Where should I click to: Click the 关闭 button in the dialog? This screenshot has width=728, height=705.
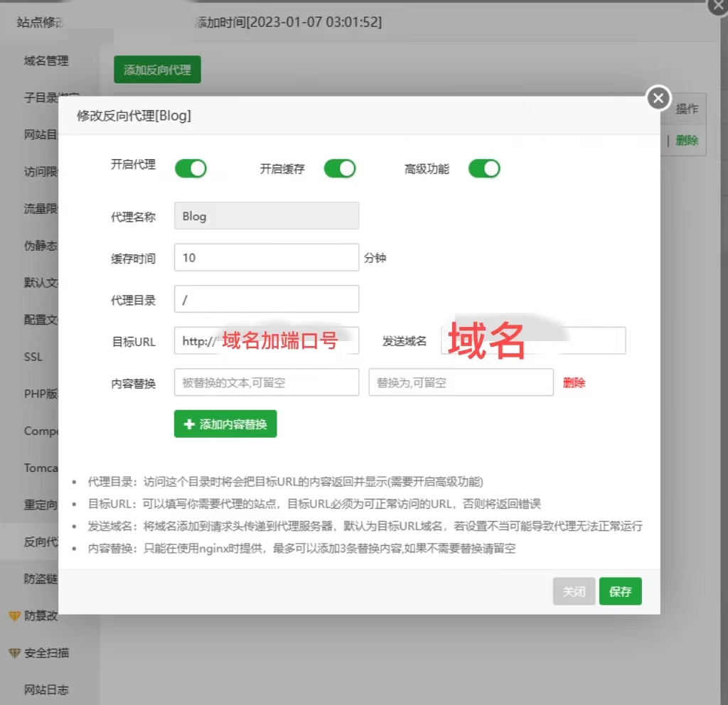click(573, 591)
